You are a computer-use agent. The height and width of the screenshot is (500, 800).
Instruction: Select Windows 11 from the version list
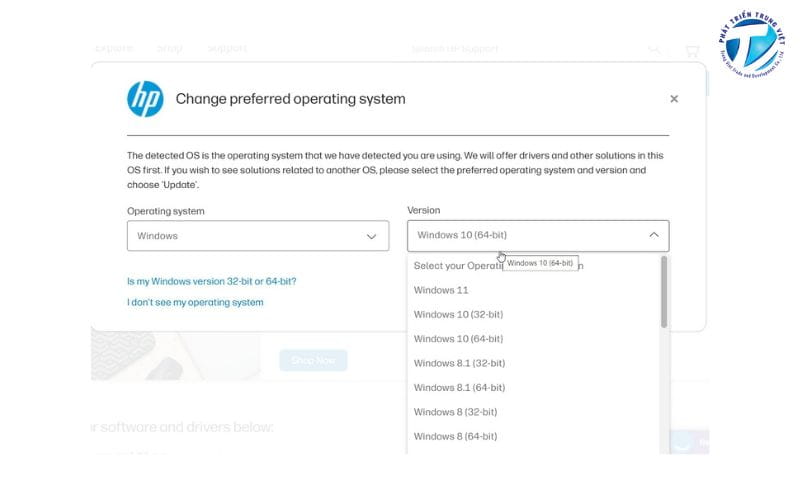(441, 290)
